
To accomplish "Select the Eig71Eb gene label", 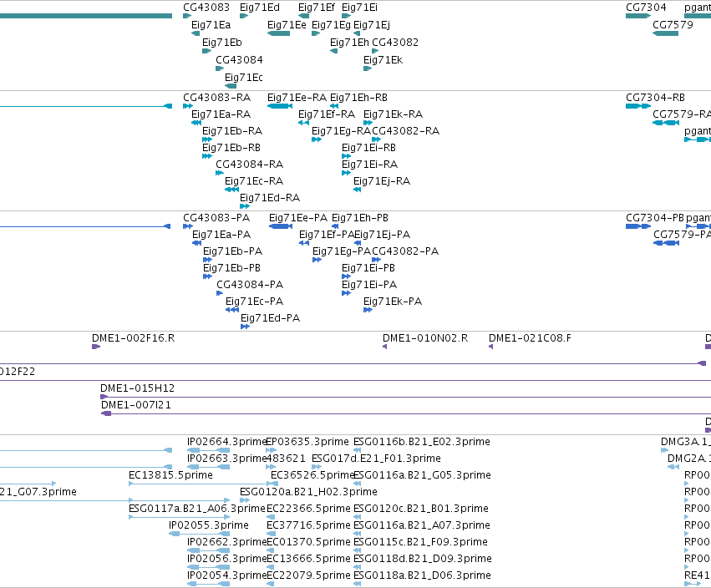I will point(222,43).
